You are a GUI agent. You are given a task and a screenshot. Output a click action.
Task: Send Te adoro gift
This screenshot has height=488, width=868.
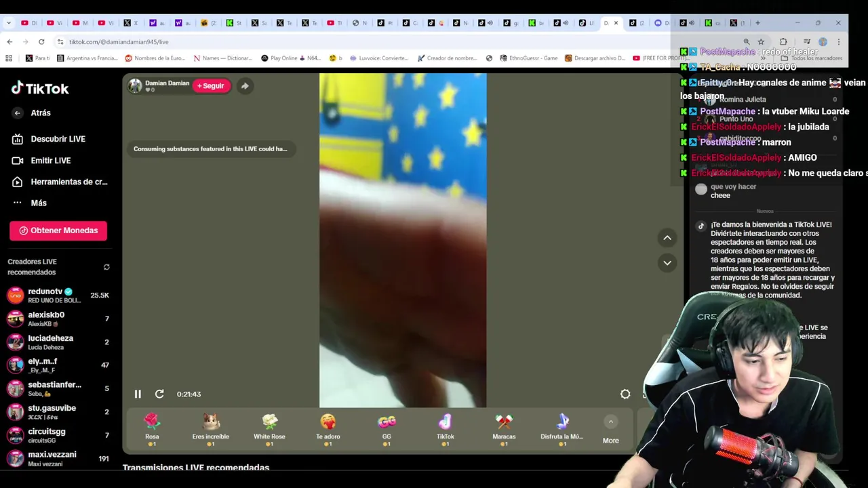(x=328, y=429)
